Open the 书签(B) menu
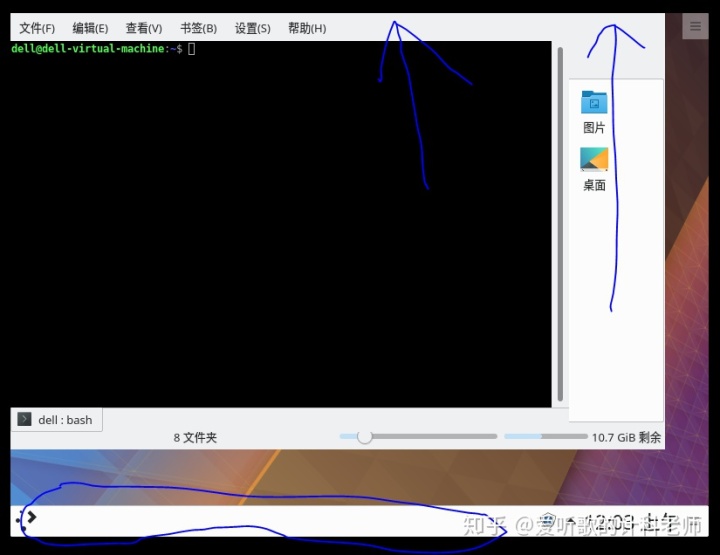The image size is (720, 555). [198, 28]
